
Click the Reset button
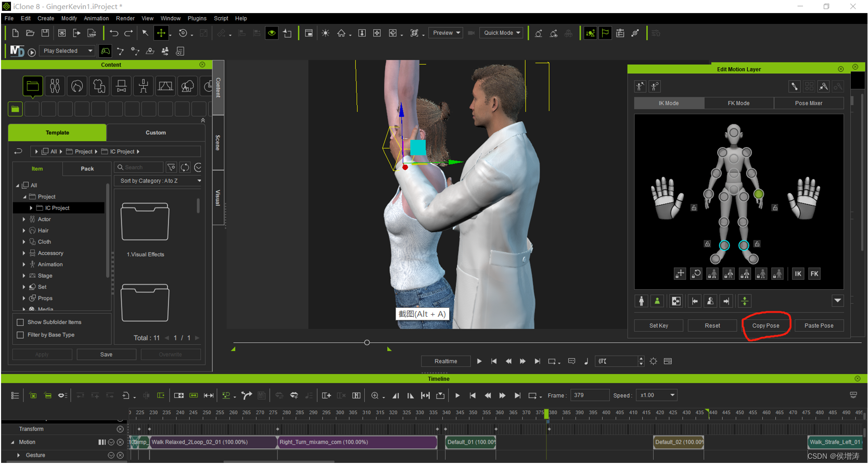point(712,326)
